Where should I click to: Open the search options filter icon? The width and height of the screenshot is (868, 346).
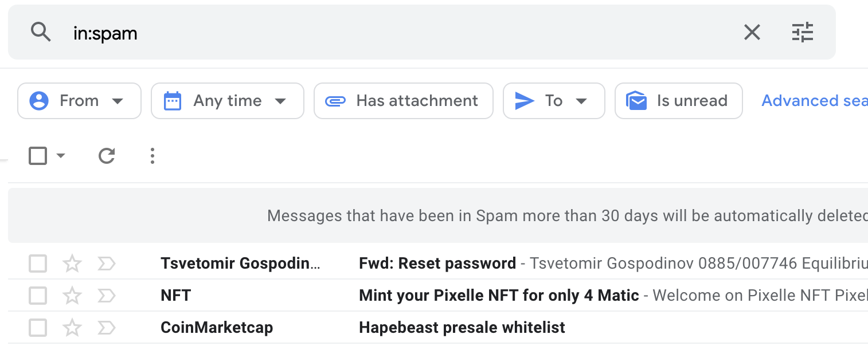tap(802, 33)
